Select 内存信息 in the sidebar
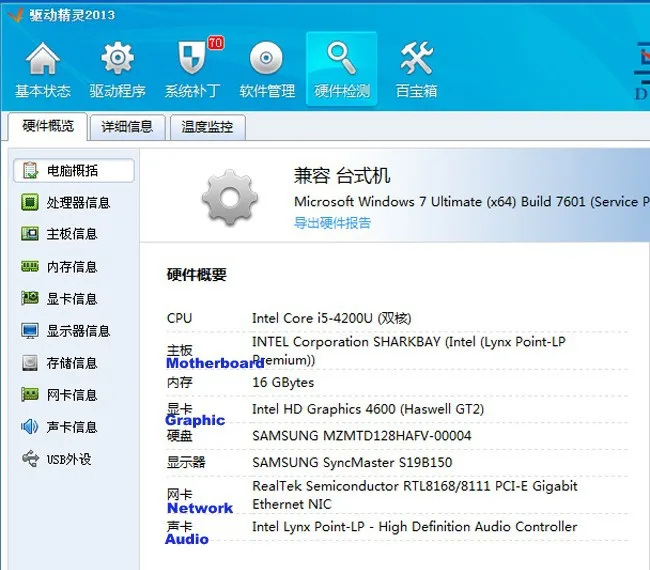The image size is (650, 570). (74, 267)
